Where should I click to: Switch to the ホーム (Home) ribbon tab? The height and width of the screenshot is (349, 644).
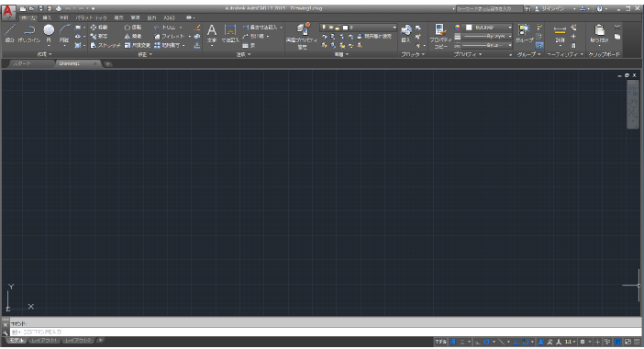point(28,17)
